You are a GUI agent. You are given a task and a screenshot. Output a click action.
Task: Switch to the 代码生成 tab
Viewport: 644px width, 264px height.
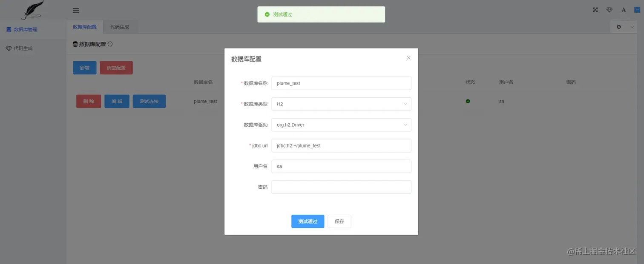click(x=120, y=27)
